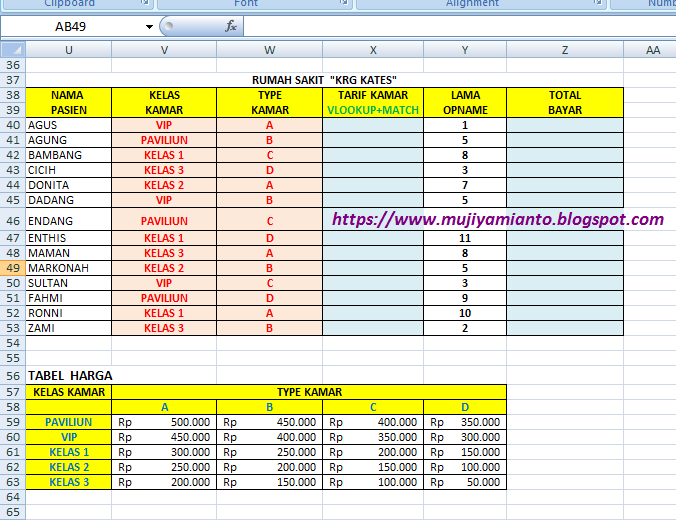The image size is (676, 520).
Task: Click the KELAS 1 type A price 300.000
Action: [x=164, y=452]
